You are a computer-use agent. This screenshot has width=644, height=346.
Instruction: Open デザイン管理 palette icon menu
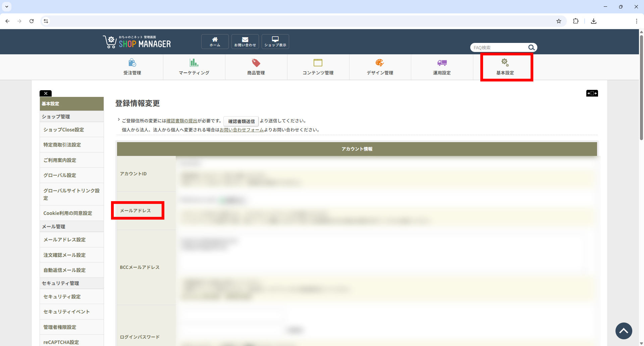[x=380, y=67]
